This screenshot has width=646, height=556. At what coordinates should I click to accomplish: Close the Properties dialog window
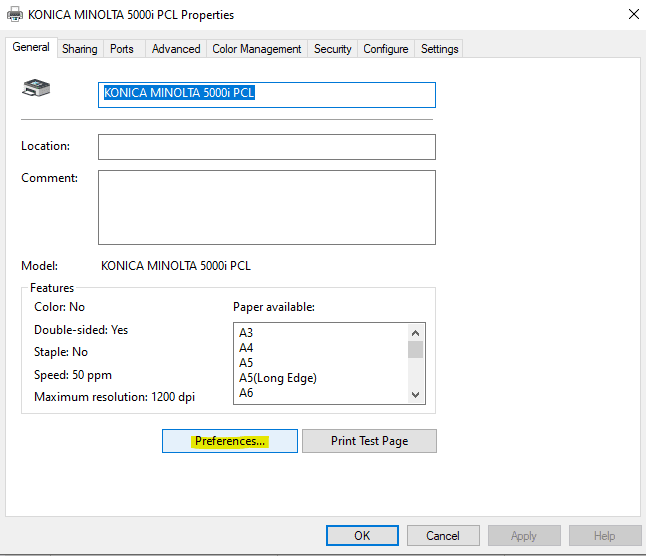[634, 14]
